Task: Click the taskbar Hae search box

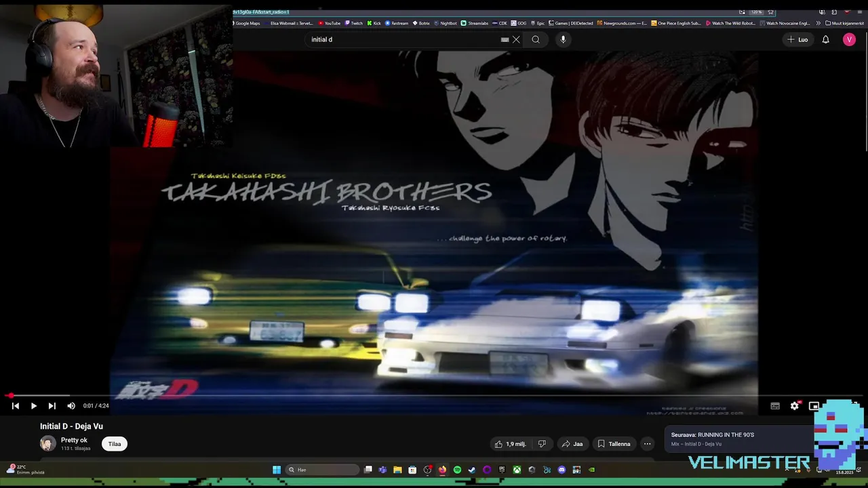Action: pyautogui.click(x=321, y=470)
